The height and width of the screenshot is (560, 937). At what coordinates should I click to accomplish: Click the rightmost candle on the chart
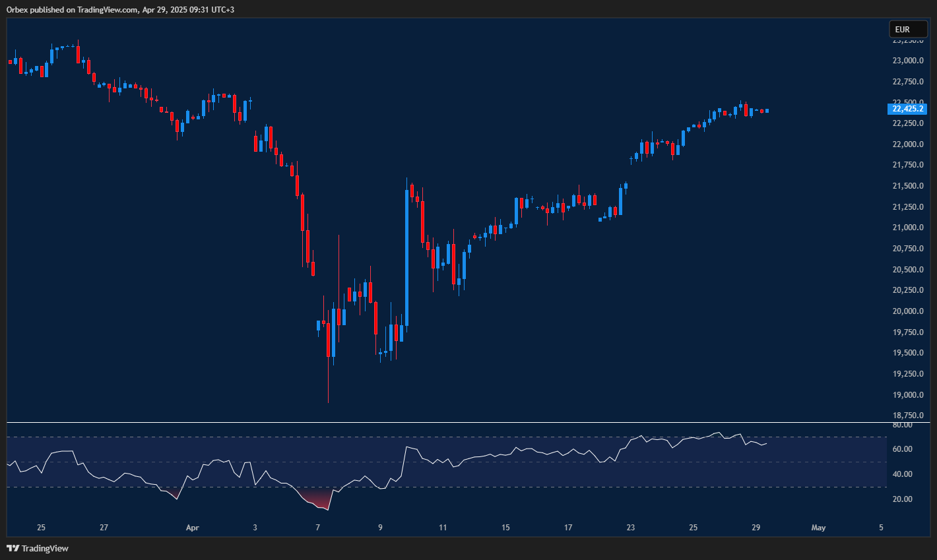click(x=766, y=111)
